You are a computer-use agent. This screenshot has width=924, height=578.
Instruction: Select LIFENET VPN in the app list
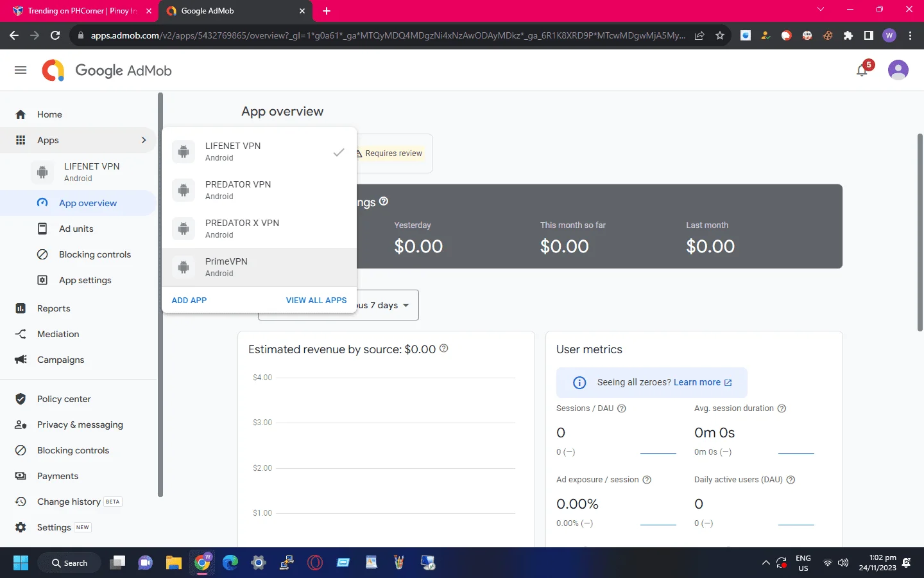click(x=259, y=152)
